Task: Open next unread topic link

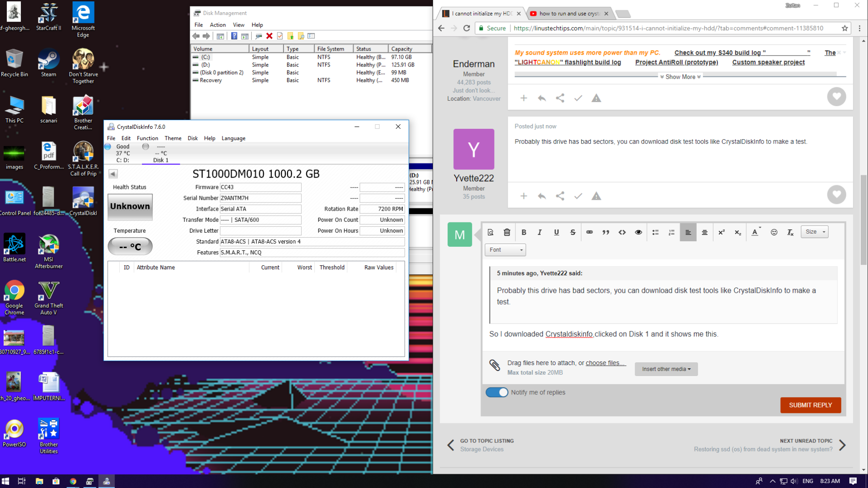Action: 769,445
